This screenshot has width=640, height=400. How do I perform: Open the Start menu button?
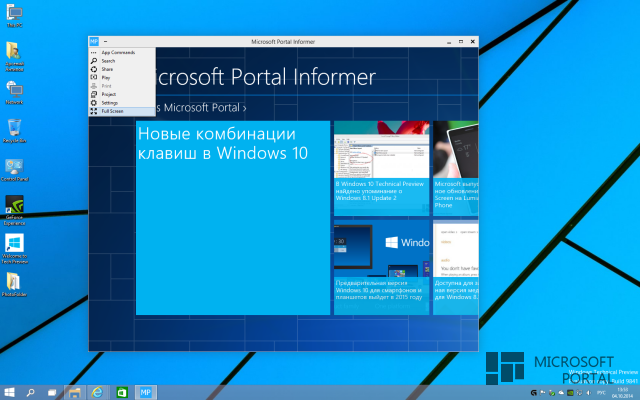click(x=9, y=393)
